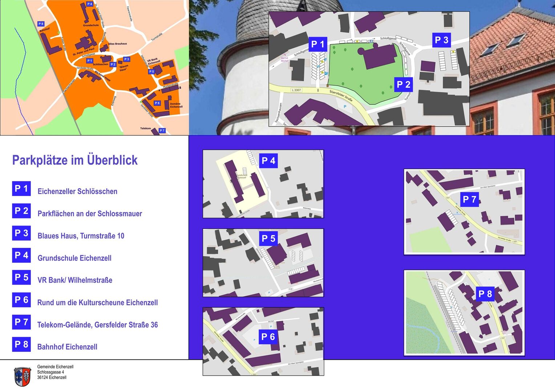Click the P 1 badge in the legend list

21,189
